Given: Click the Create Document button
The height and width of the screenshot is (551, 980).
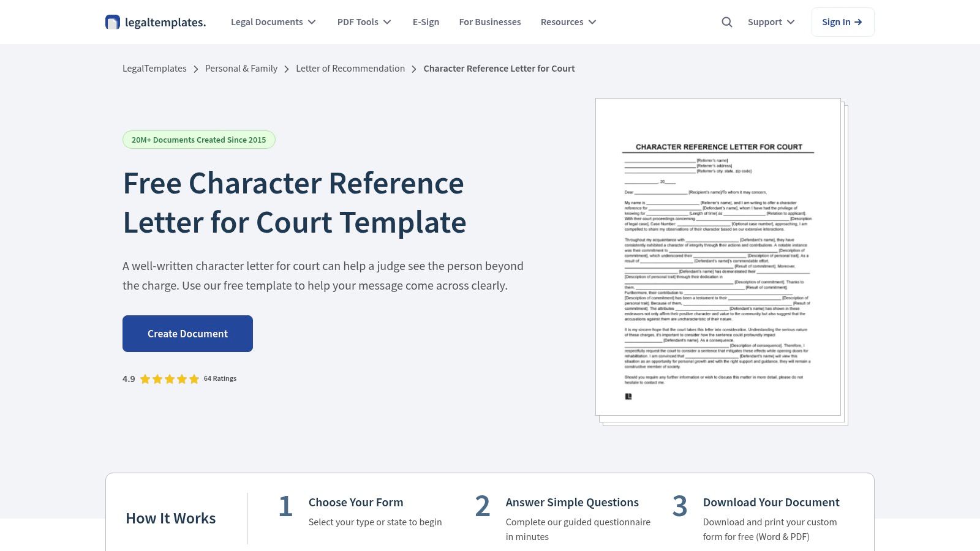Looking at the screenshot, I should pyautogui.click(x=187, y=333).
